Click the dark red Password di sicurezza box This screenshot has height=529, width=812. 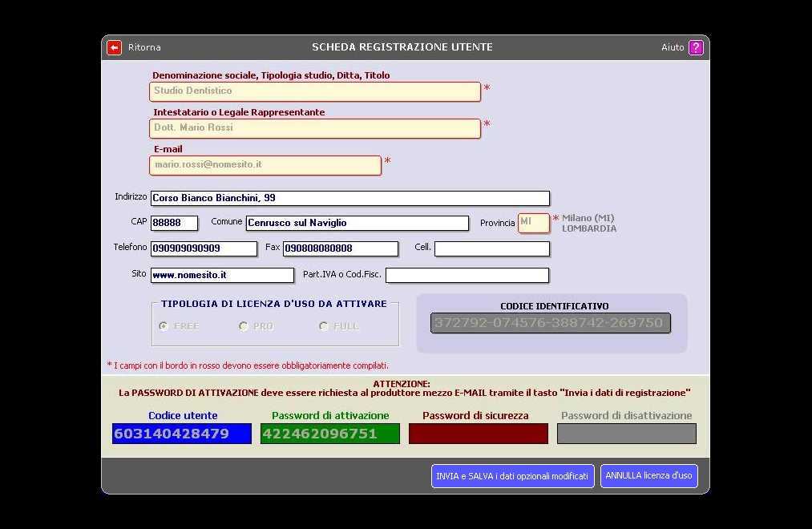(479, 434)
